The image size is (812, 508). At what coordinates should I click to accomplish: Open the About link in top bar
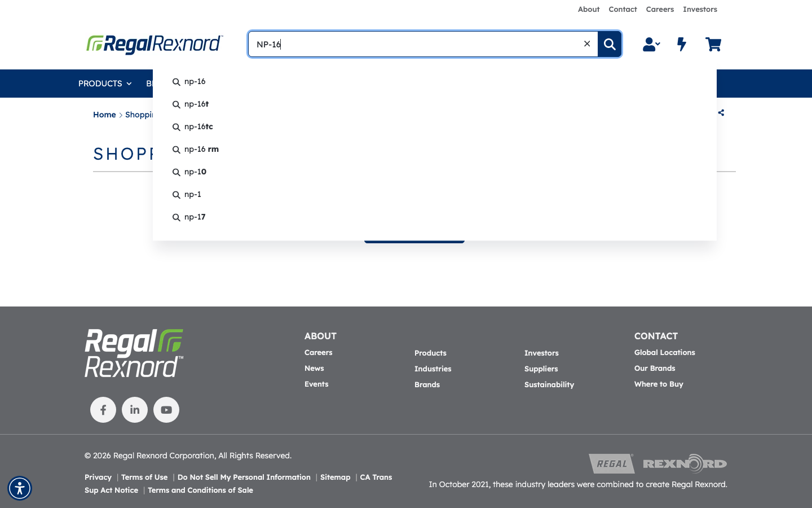pos(589,9)
